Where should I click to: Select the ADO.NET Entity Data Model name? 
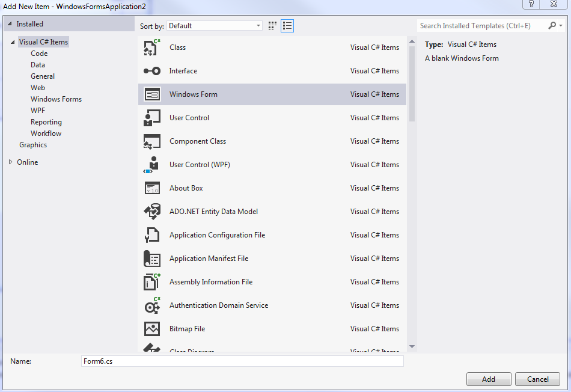[x=213, y=212]
